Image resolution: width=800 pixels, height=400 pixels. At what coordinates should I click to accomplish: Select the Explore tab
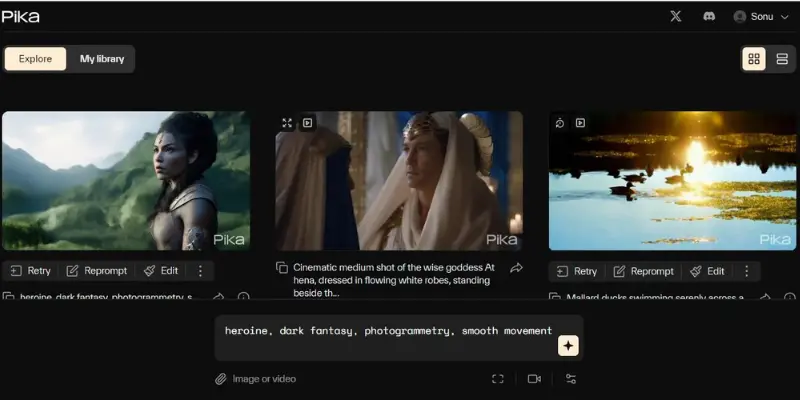(x=35, y=59)
